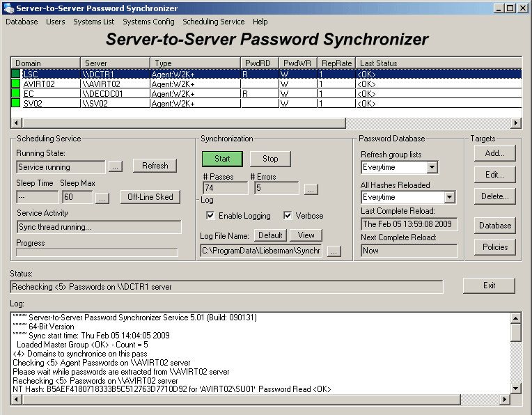Open the Help menu
The height and width of the screenshot is (415, 532).
pos(260,22)
